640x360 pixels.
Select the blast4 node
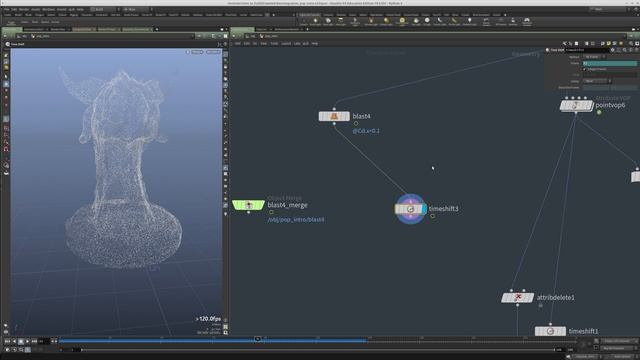(x=334, y=116)
